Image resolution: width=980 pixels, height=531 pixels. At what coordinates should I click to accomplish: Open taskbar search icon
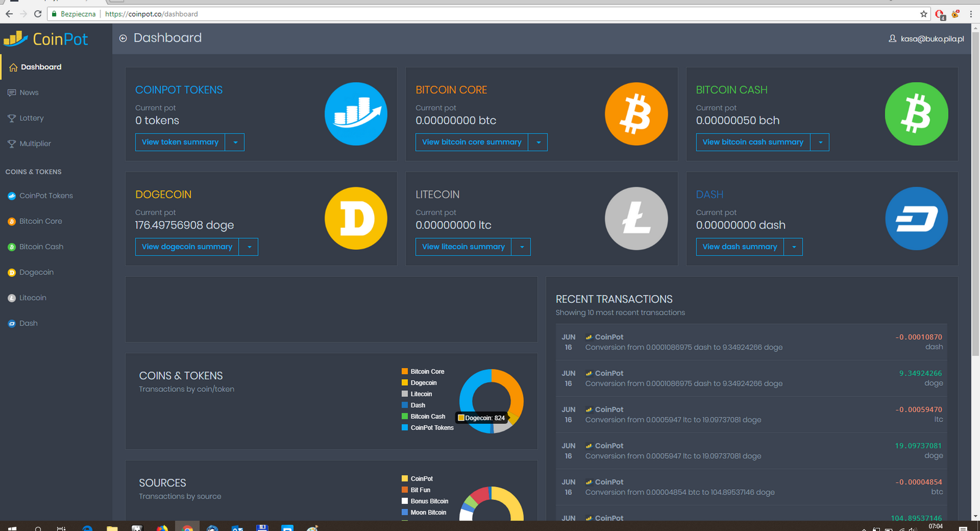(38, 527)
